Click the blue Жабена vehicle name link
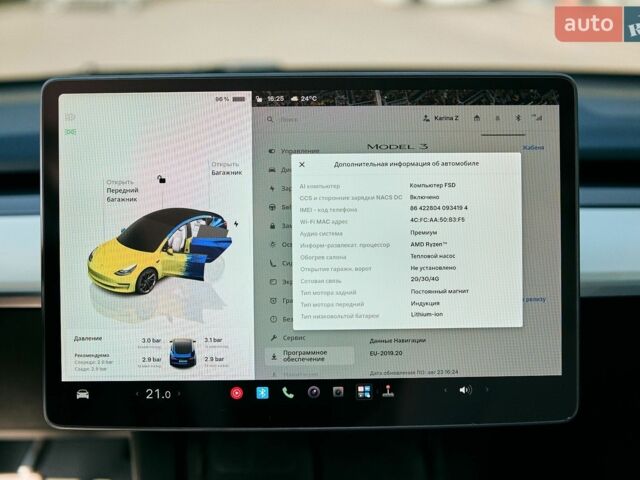640x480 pixels. pos(533,147)
